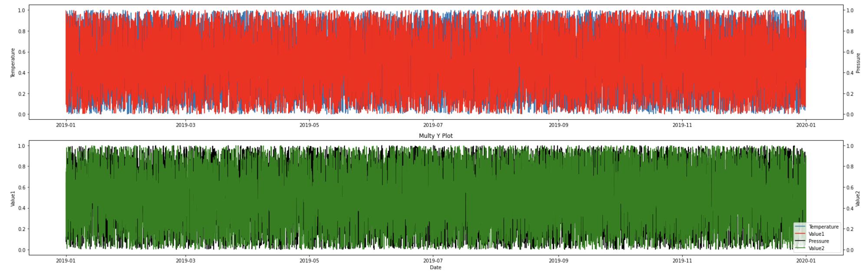Click the 1.0 tick on top plot's Temperature axis
This screenshot has width=868, height=273.
tap(21, 10)
